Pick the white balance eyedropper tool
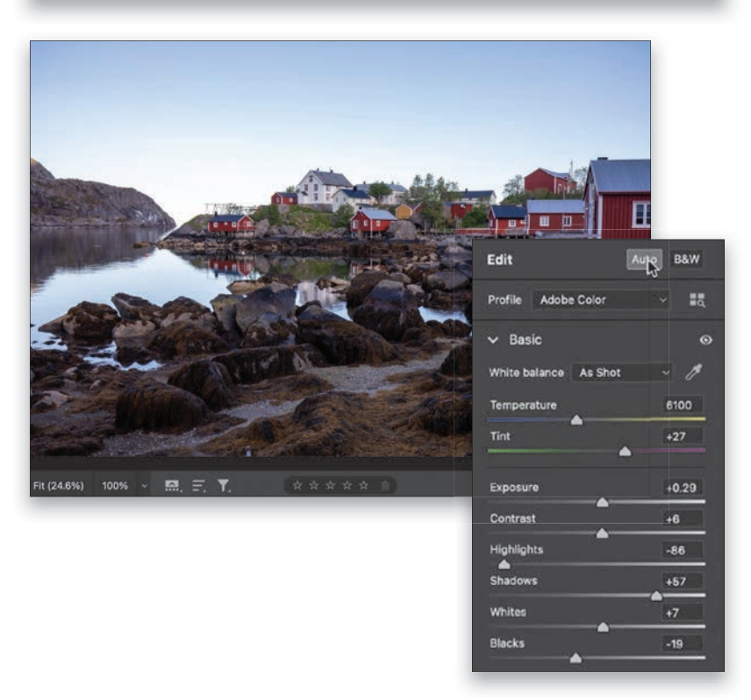Screen dimensions: 751x700 coord(693,372)
